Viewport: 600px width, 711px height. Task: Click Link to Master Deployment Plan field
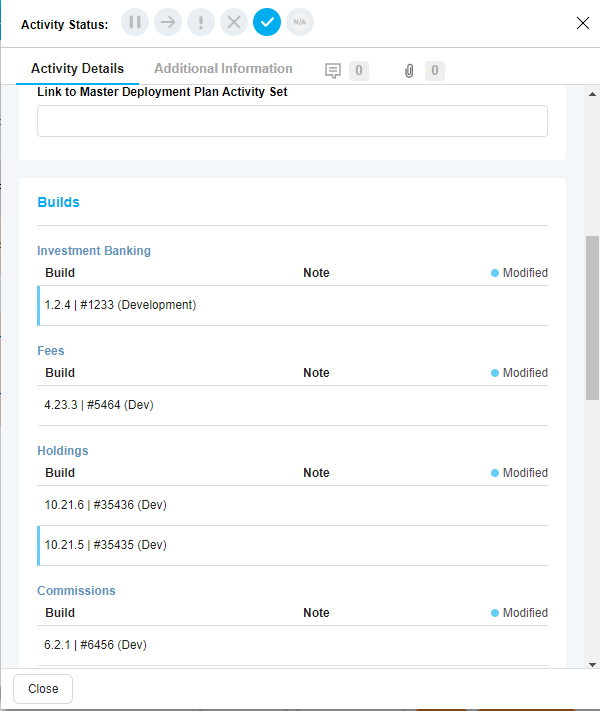tap(292, 121)
